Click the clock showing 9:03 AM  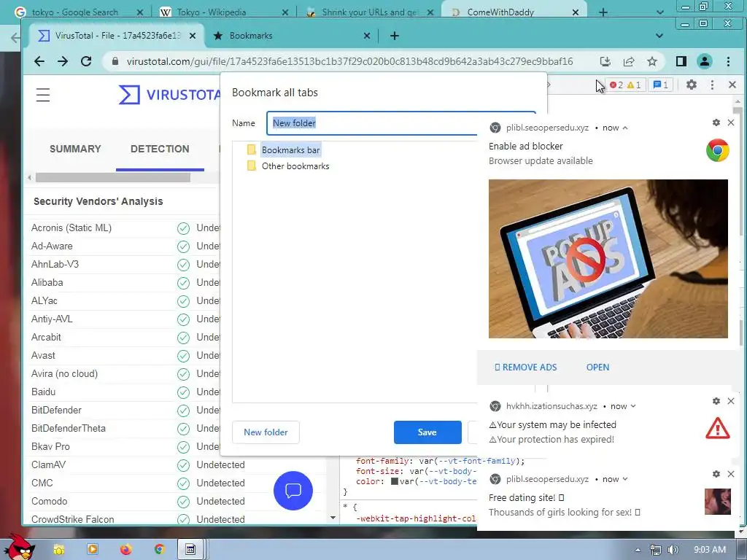pyautogui.click(x=709, y=550)
